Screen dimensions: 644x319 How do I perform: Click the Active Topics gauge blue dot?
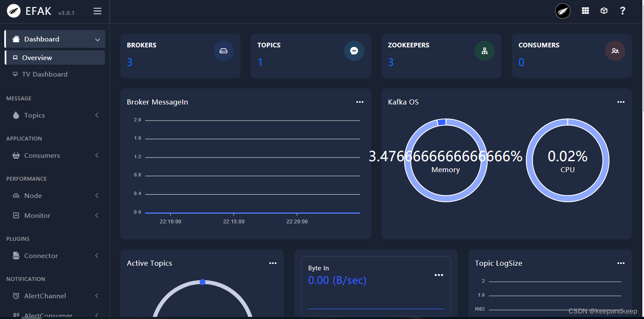click(x=203, y=282)
